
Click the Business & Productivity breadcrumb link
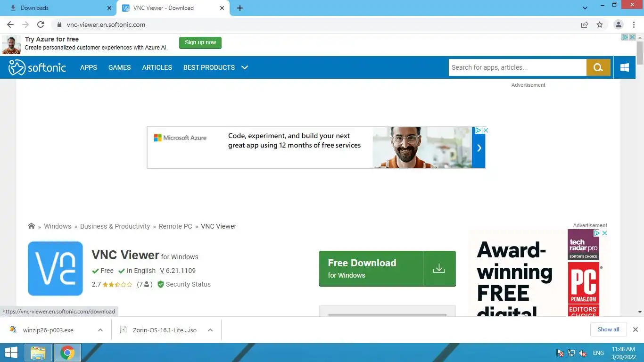[x=115, y=226]
